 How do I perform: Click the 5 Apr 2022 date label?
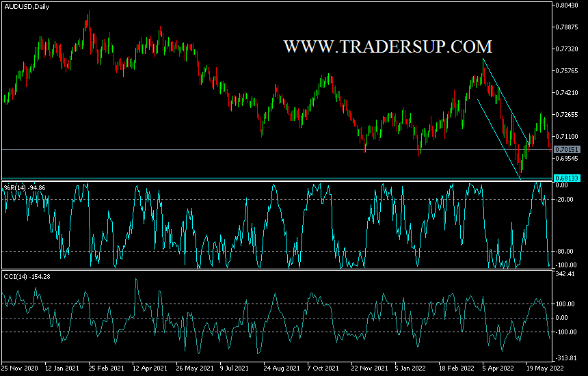(498, 368)
